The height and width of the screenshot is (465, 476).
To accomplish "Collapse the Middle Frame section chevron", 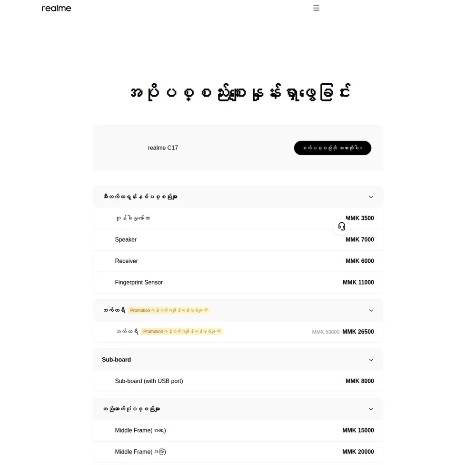I will tap(371, 409).
